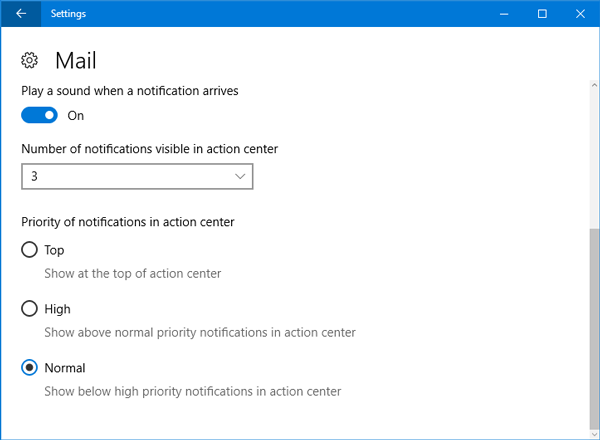Click the scrollbar down arrow
This screenshot has height=440, width=600.
point(594,435)
